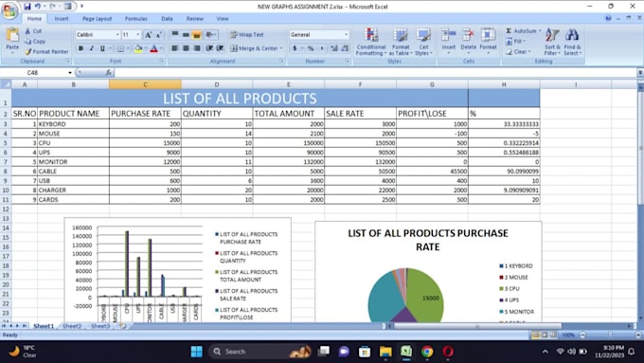Switch to the Page Layout tab
Viewport: 644px width, 363px height.
click(x=97, y=19)
